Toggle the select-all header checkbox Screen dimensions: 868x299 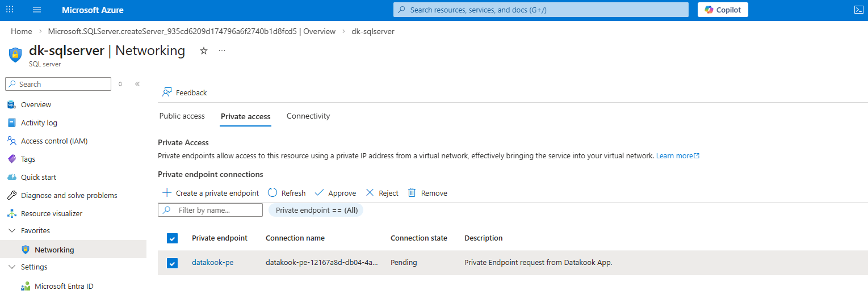click(173, 238)
